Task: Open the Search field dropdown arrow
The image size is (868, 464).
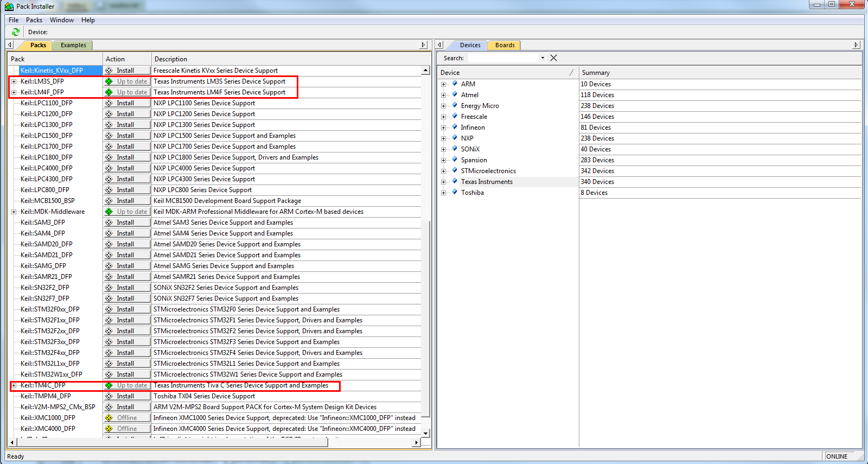Action: click(542, 58)
